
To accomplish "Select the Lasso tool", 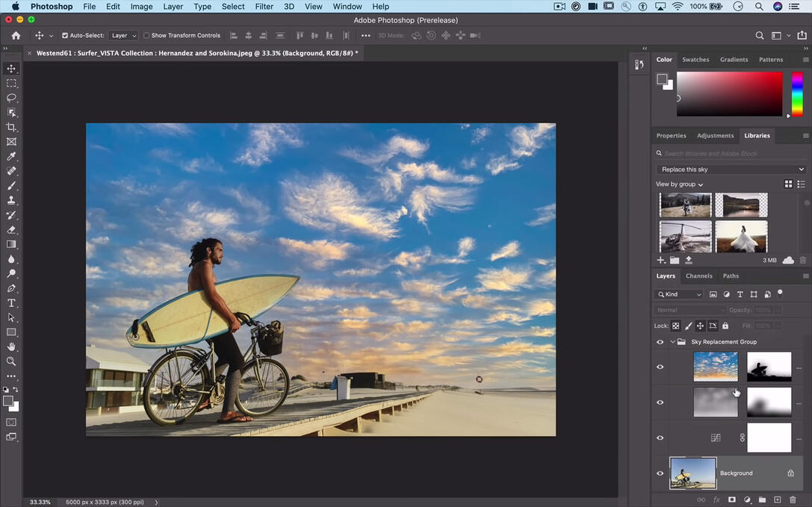I will [11, 98].
